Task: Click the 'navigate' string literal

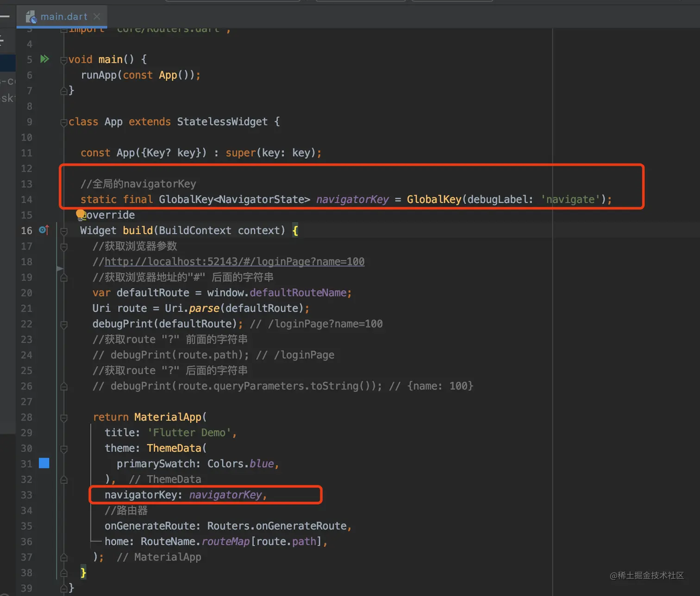Action: (570, 199)
